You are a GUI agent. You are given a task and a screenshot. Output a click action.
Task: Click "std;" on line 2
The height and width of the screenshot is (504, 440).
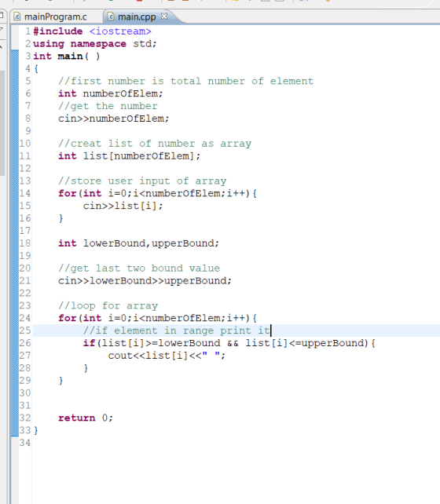click(x=145, y=44)
